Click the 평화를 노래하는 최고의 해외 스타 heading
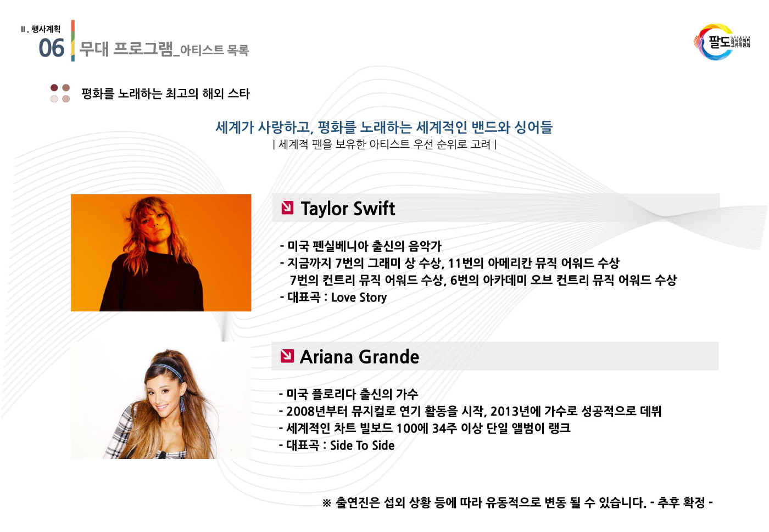Viewport: 769px width, 532px height. [x=165, y=94]
